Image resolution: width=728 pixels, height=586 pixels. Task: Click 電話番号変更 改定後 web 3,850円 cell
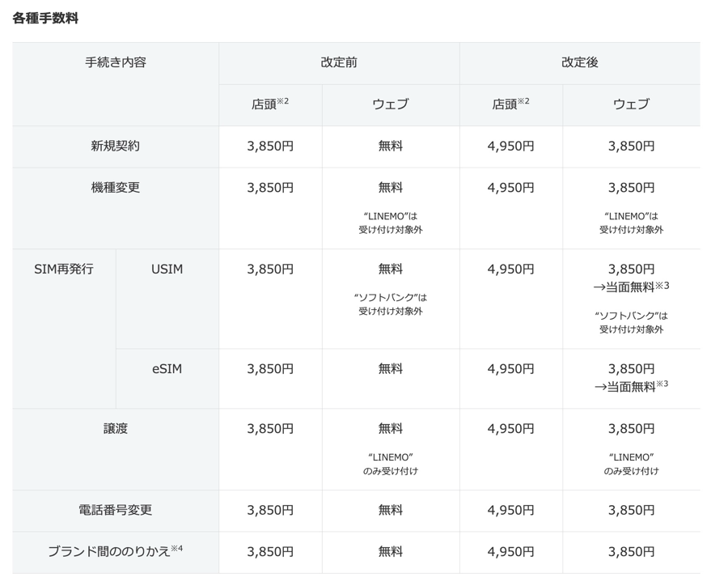pos(632,510)
